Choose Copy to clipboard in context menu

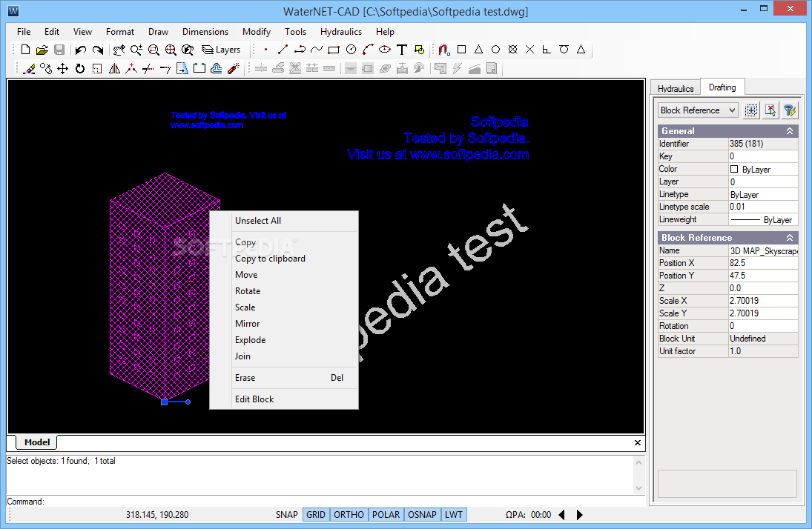[x=284, y=259]
